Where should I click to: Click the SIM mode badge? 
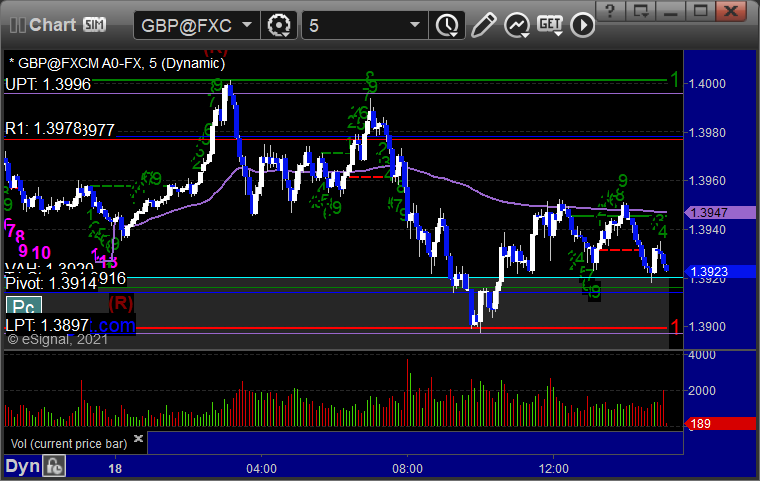pos(94,24)
